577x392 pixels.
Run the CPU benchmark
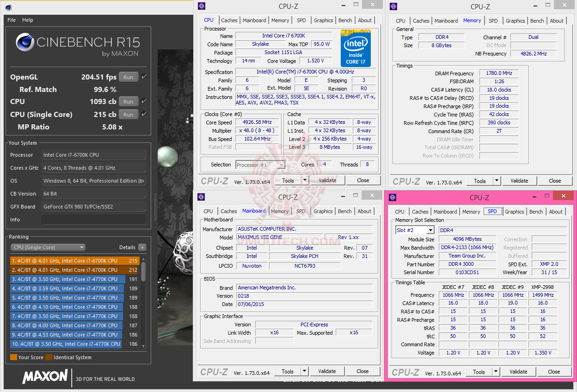129,102
